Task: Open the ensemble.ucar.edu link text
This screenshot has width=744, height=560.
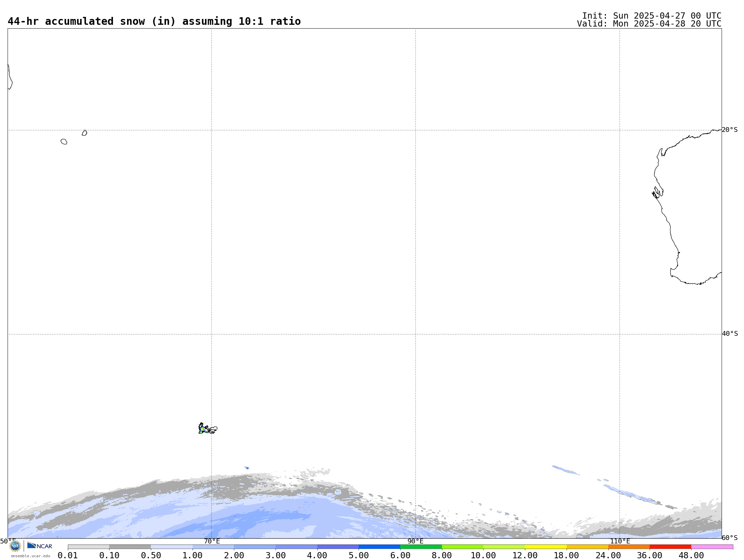Action: (31, 556)
